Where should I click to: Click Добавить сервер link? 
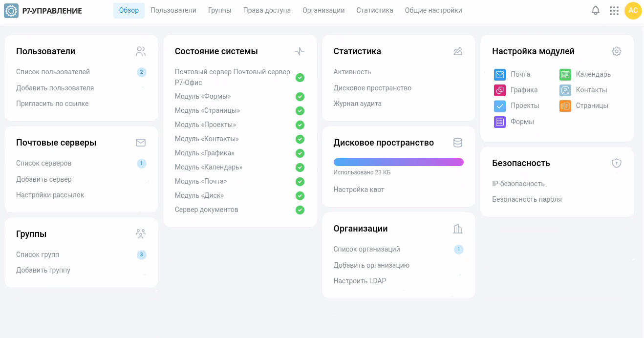click(44, 179)
